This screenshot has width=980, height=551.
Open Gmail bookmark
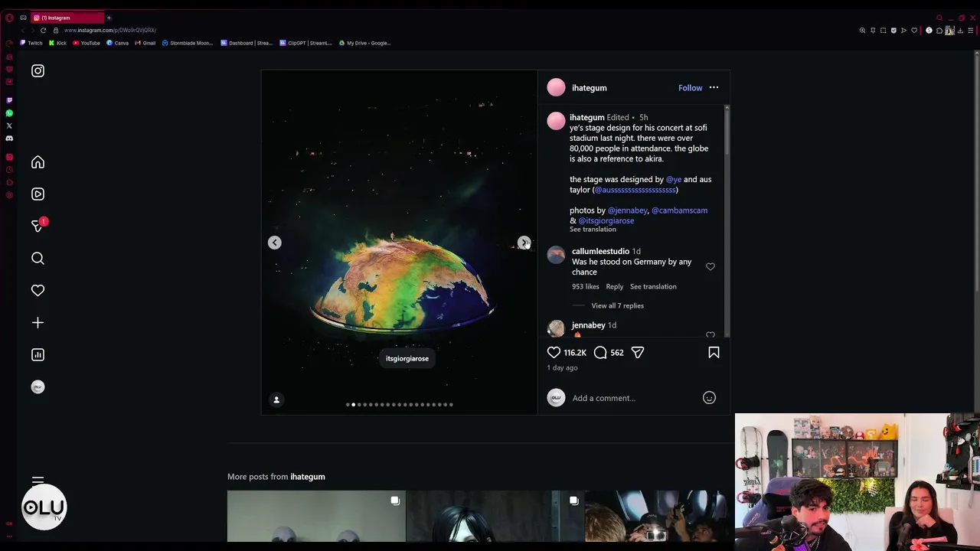click(145, 43)
